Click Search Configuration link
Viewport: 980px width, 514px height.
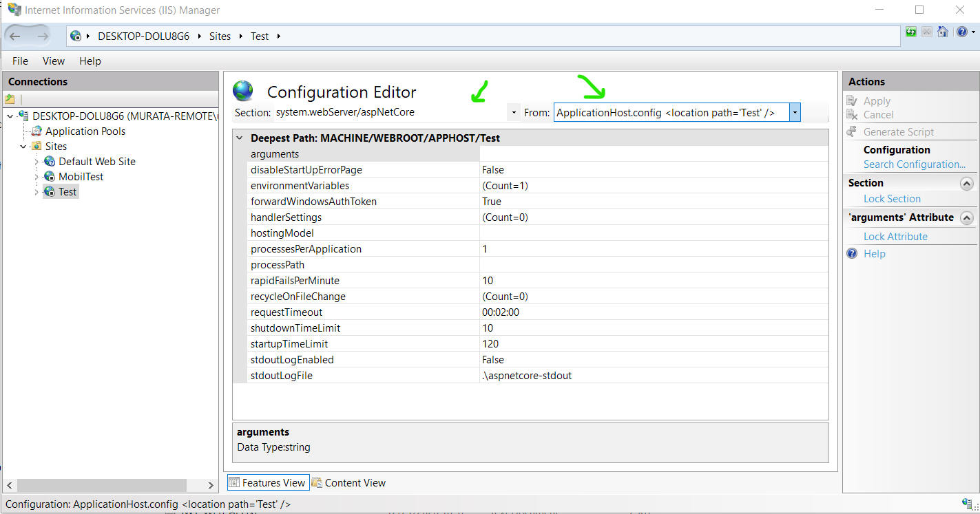click(915, 164)
